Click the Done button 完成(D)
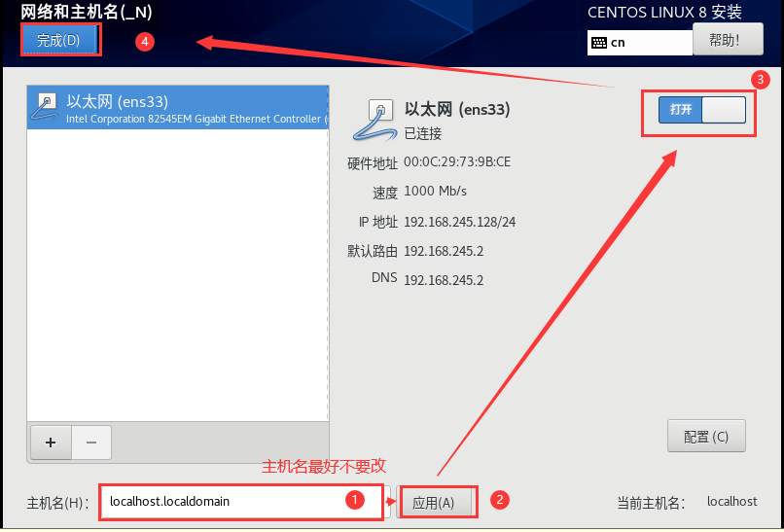 click(59, 41)
